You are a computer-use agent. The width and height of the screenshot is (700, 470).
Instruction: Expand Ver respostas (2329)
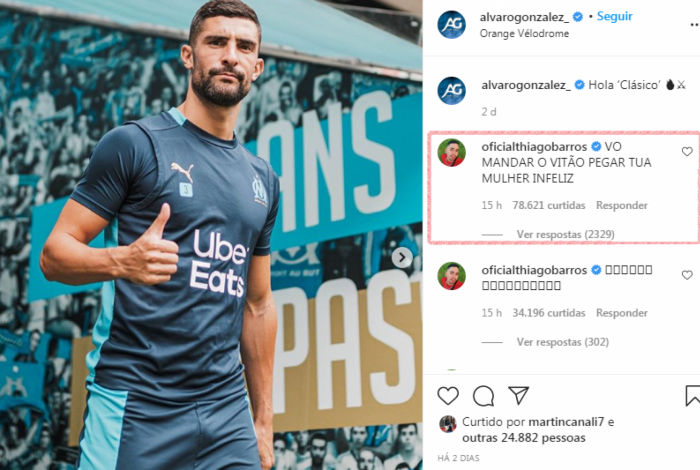point(565,234)
